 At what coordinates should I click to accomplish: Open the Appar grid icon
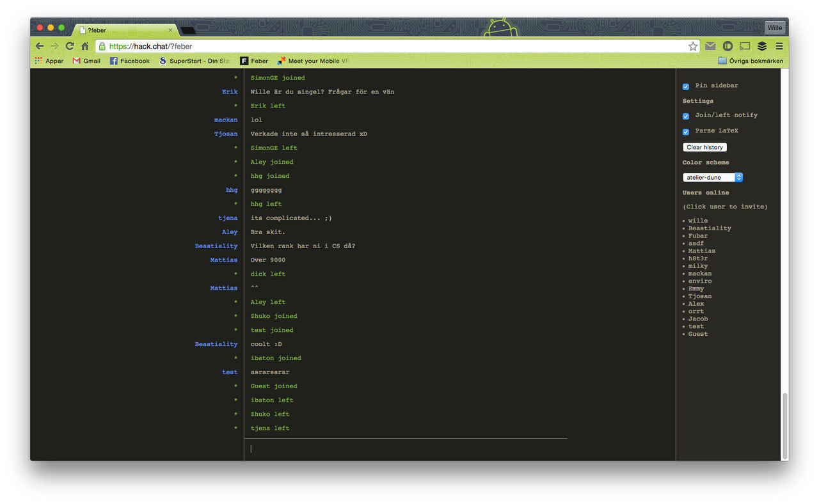pos(38,61)
